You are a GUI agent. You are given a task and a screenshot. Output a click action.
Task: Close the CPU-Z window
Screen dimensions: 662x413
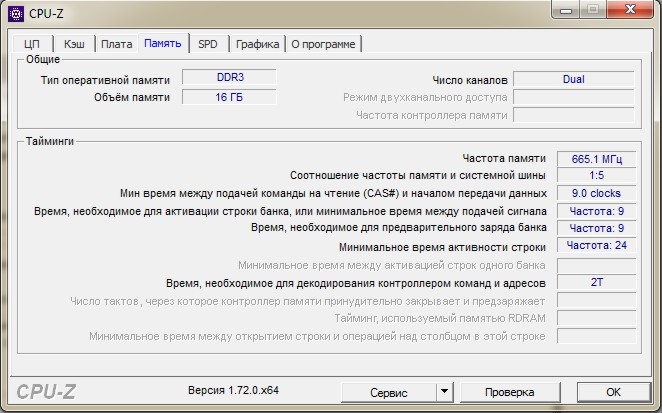pos(630,9)
